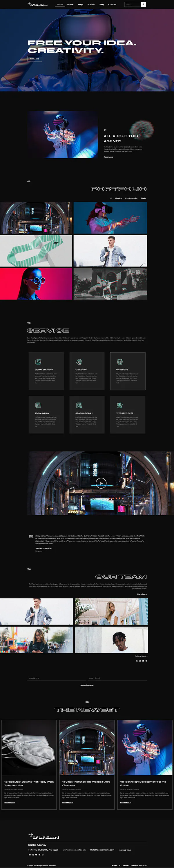Open the About Us footer link
This screenshot has width=174, height=868.
pos(116,865)
